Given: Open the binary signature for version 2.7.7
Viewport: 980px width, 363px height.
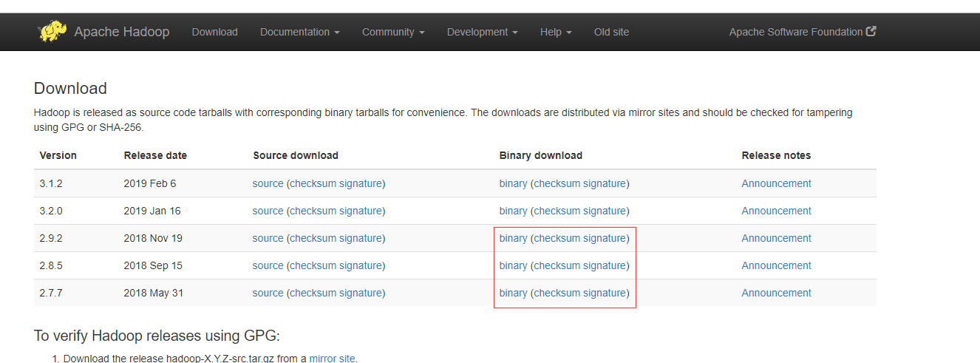Looking at the screenshot, I should 604,293.
